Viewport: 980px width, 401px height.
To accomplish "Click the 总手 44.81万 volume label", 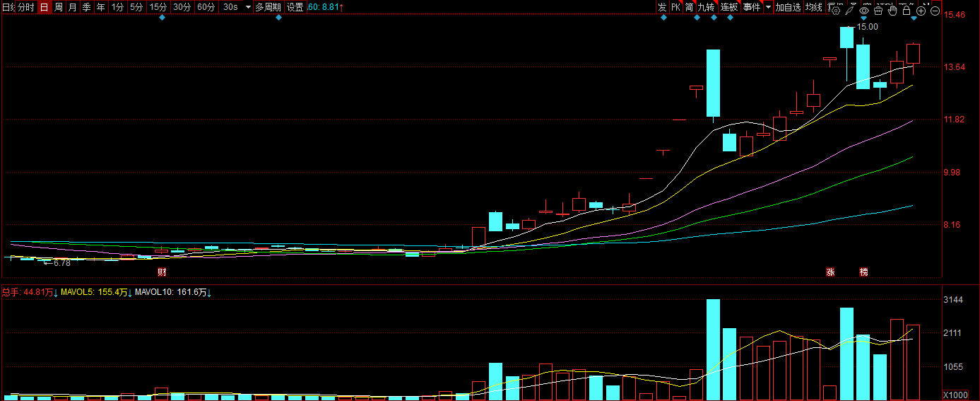I will [x=30, y=292].
